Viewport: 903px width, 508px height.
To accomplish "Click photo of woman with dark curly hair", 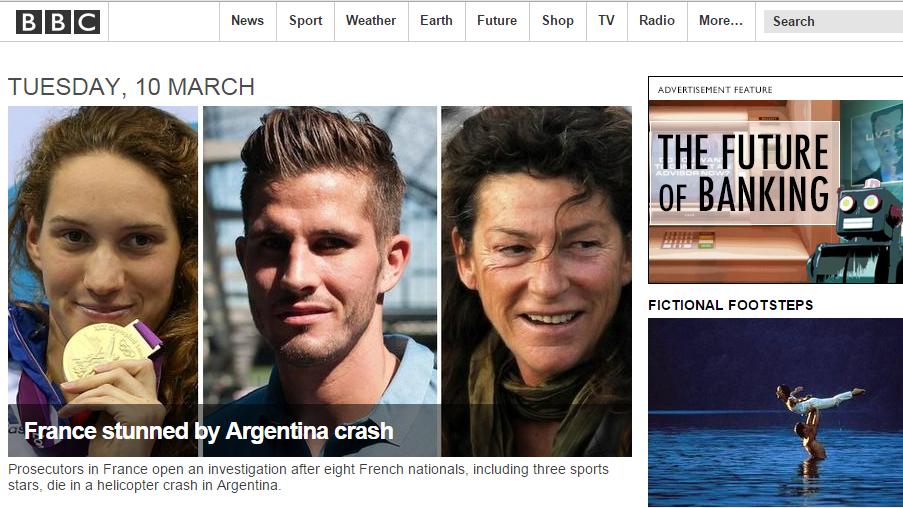I will [x=536, y=281].
